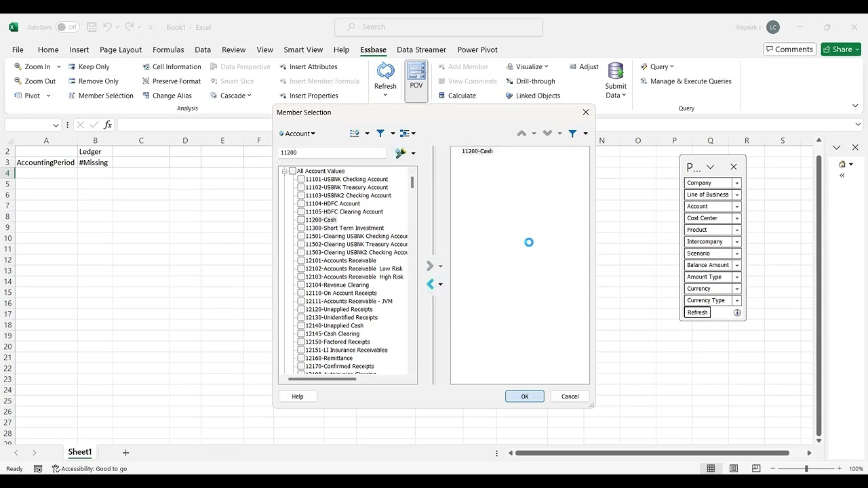Click the Comments button
The height and width of the screenshot is (488, 868).
point(789,49)
